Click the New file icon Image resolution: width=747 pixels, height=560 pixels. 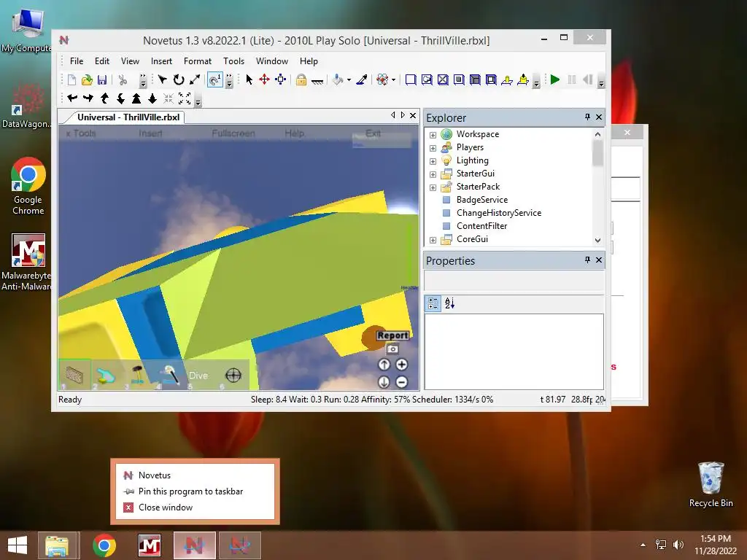click(71, 80)
